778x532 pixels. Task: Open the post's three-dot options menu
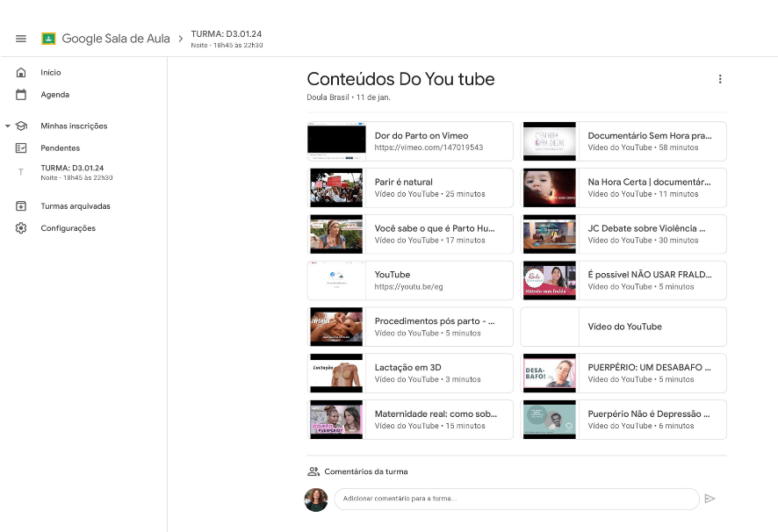click(720, 79)
